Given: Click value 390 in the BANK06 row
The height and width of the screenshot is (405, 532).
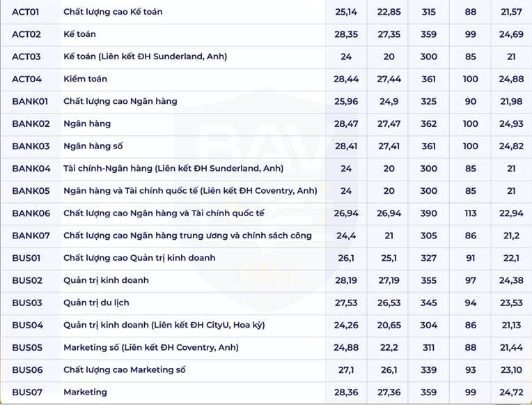Looking at the screenshot, I should pyautogui.click(x=428, y=213).
